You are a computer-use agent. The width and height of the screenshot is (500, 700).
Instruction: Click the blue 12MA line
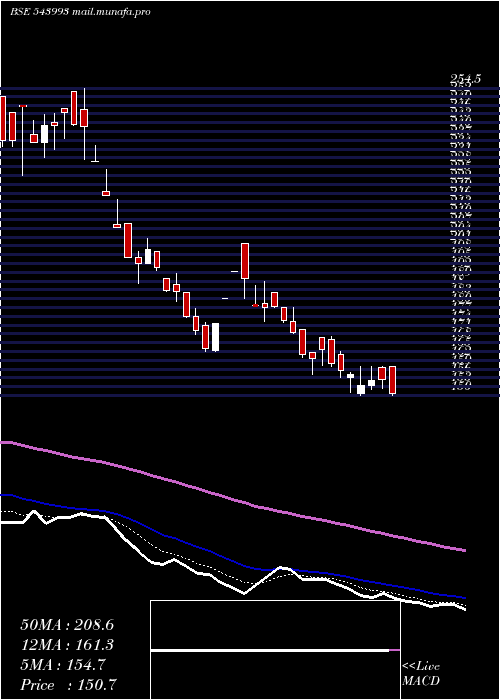tap(232, 559)
